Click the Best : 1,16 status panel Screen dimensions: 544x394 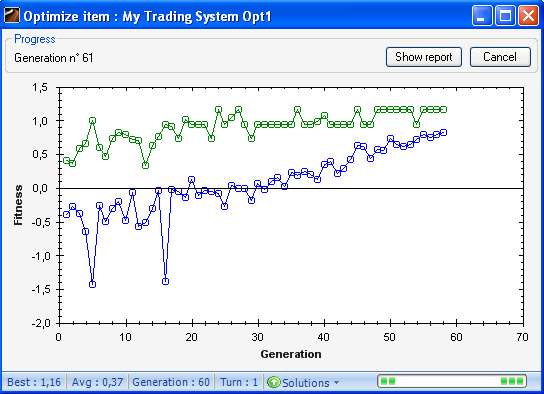click(34, 382)
